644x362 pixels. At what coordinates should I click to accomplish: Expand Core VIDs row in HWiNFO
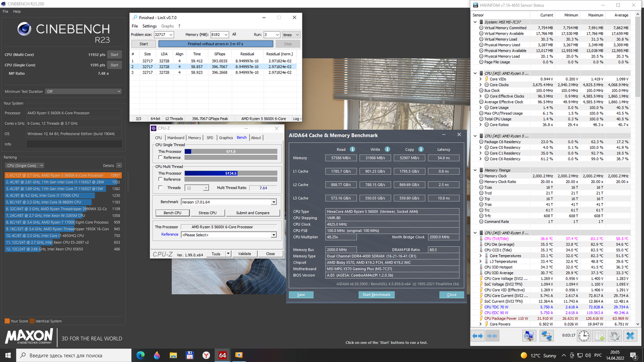(480, 79)
